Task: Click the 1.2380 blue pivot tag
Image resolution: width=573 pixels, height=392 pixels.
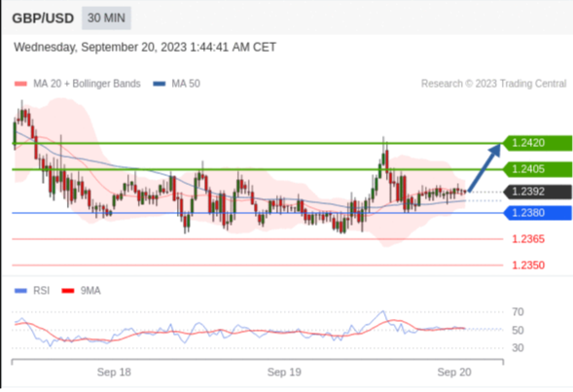Action: tap(538, 213)
